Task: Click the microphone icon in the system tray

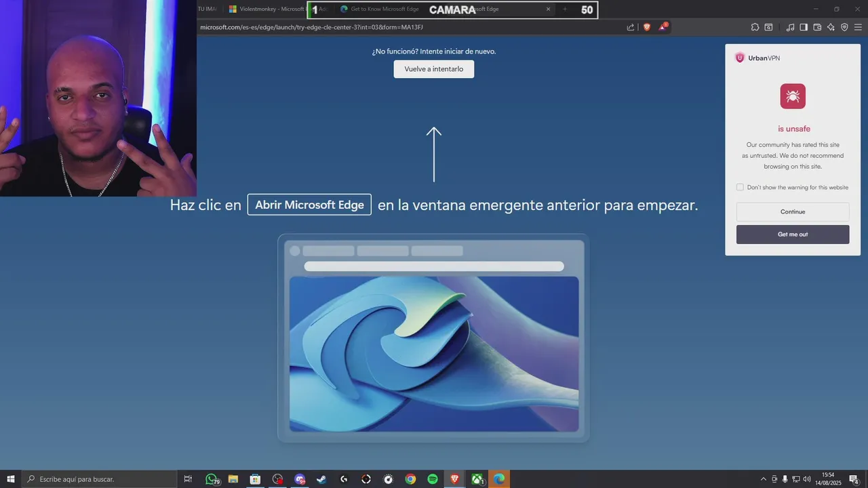Action: pos(785,479)
